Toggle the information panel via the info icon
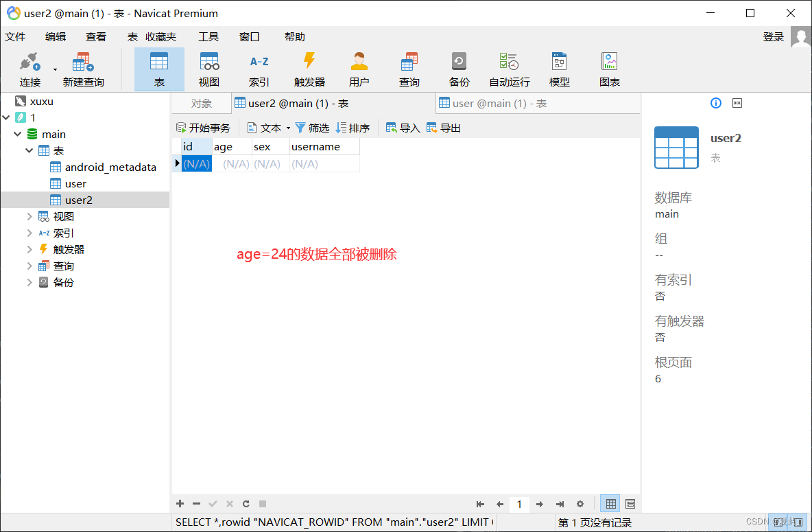The width and height of the screenshot is (812, 532). coord(715,102)
